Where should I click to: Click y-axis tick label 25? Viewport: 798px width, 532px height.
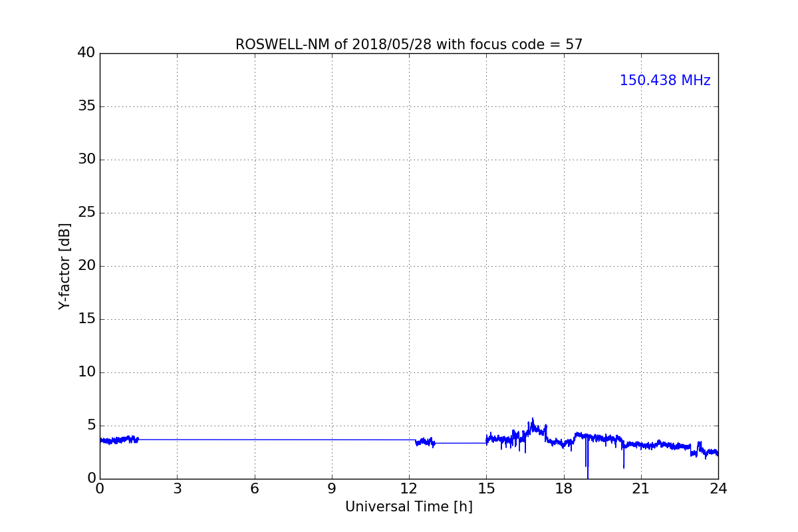click(86, 213)
